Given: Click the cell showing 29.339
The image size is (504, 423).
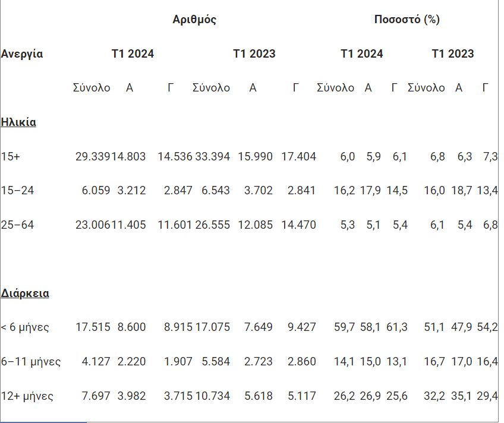Looking at the screenshot, I should 93,157.
